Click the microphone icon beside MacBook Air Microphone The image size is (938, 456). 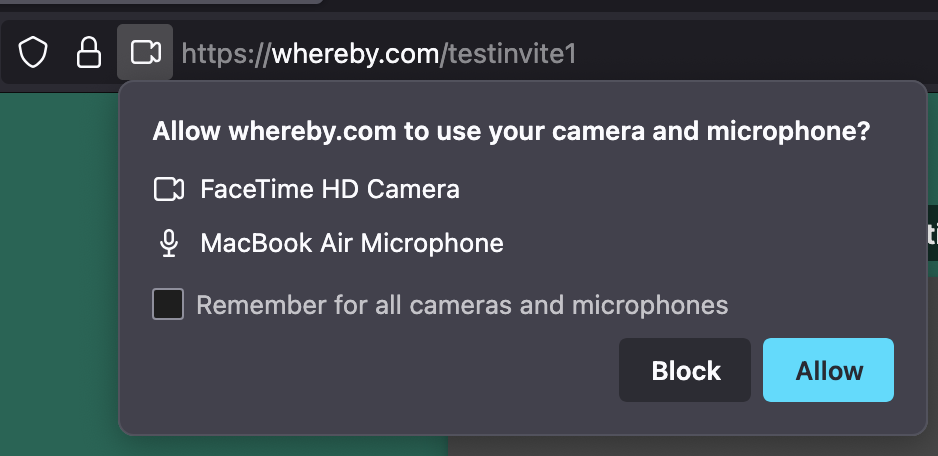click(x=169, y=243)
